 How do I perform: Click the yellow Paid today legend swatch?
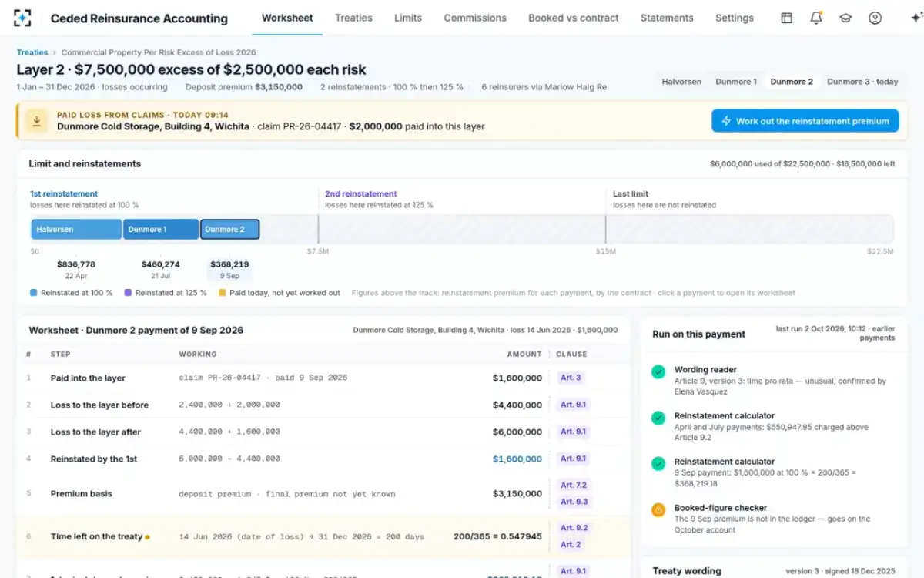coord(223,293)
